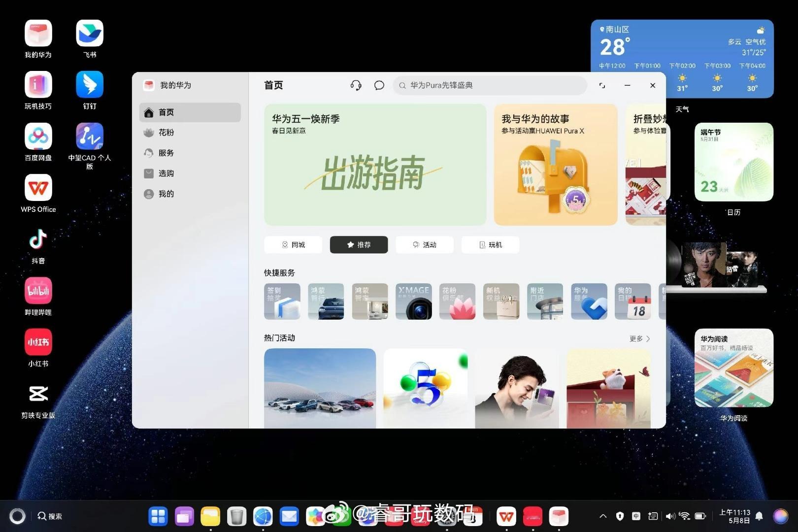Open the 华为服务 quick service
This screenshot has height=532, width=798.
(x=589, y=301)
